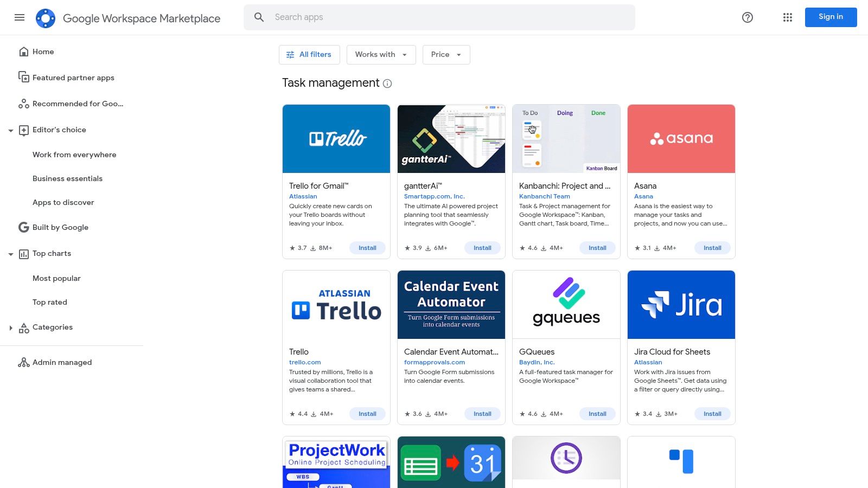
Task: Click the All filters icon
Action: pyautogui.click(x=290, y=54)
